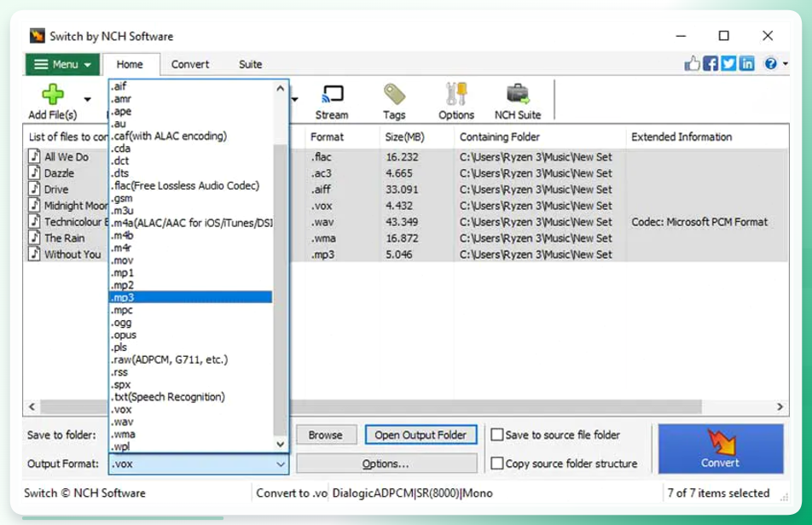Pick .wav from the format list
Viewport: 812px width, 525px height.
pos(190,422)
